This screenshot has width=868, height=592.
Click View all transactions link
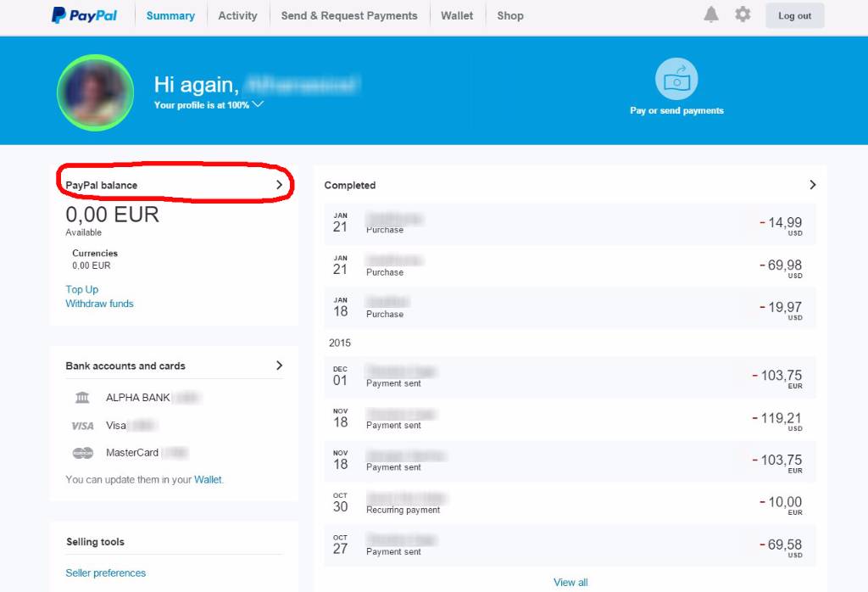570,582
